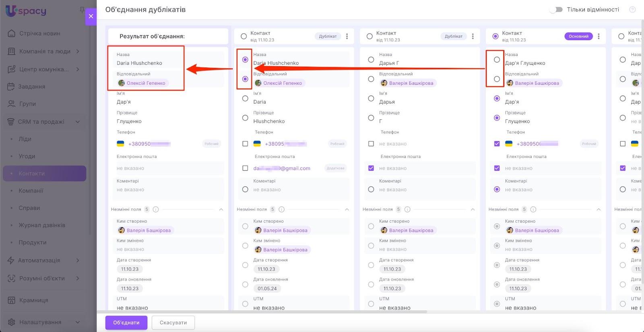Open Завдання via its calendar icon
This screenshot has width=644, height=332.
tap(11, 86)
